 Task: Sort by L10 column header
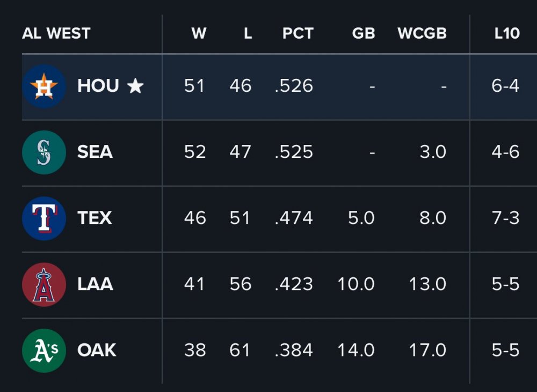point(507,33)
